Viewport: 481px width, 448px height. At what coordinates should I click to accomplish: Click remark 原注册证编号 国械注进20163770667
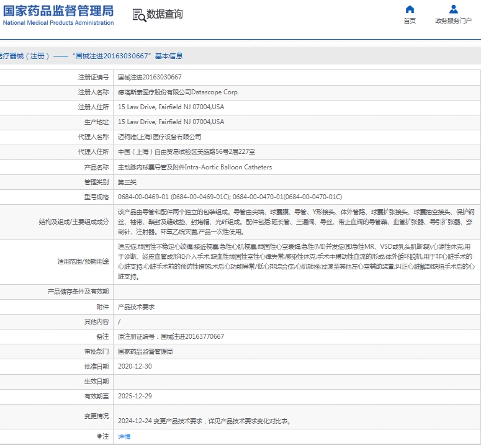point(171,337)
